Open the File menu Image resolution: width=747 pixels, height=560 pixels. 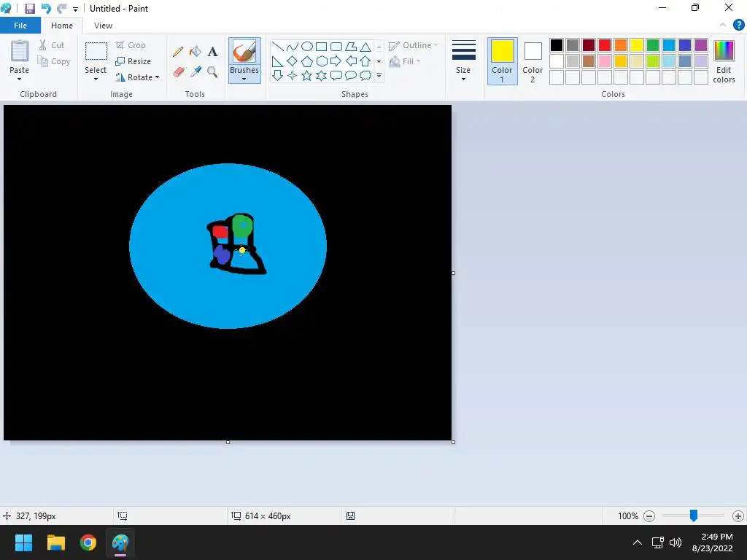tap(20, 26)
